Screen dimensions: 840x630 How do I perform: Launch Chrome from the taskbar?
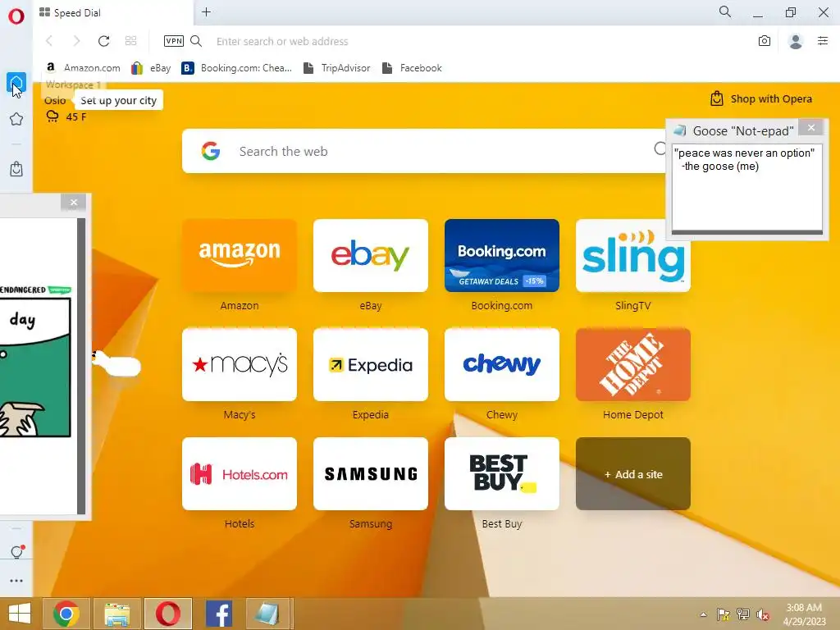[x=66, y=614]
